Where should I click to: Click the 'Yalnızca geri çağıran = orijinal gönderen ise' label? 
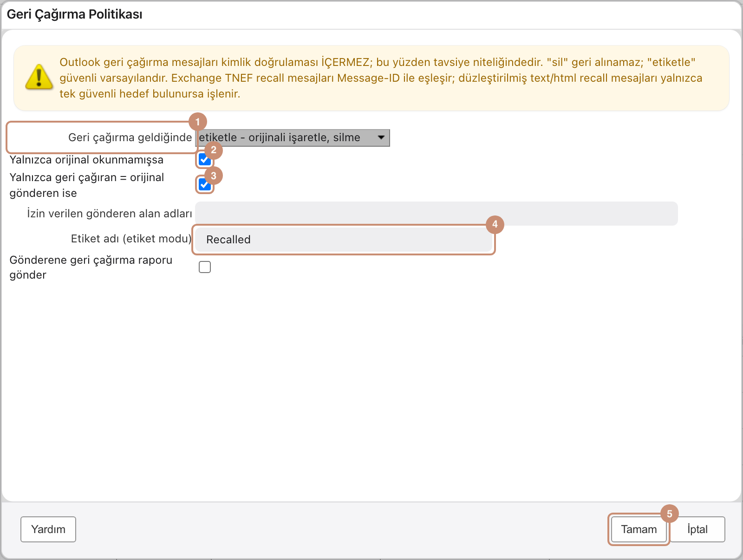coord(87,185)
